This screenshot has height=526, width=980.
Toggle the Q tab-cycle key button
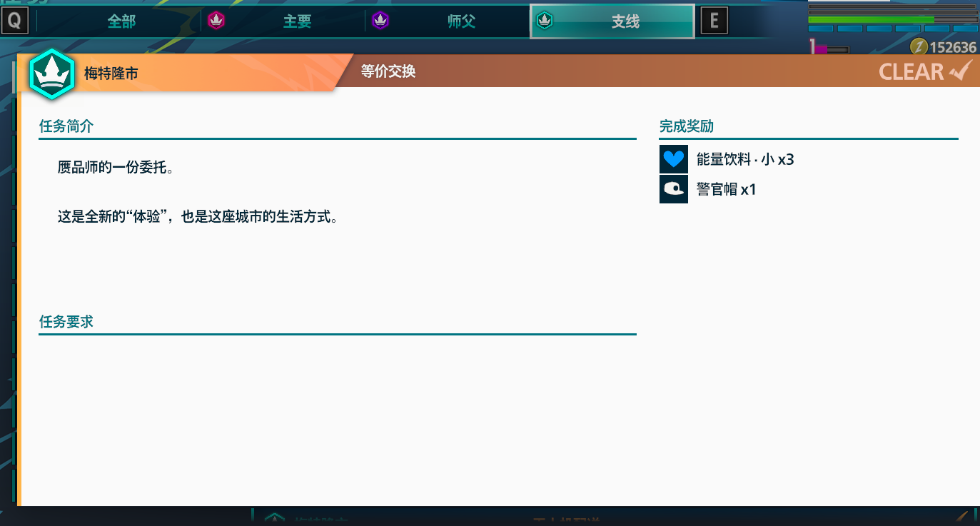[14, 21]
